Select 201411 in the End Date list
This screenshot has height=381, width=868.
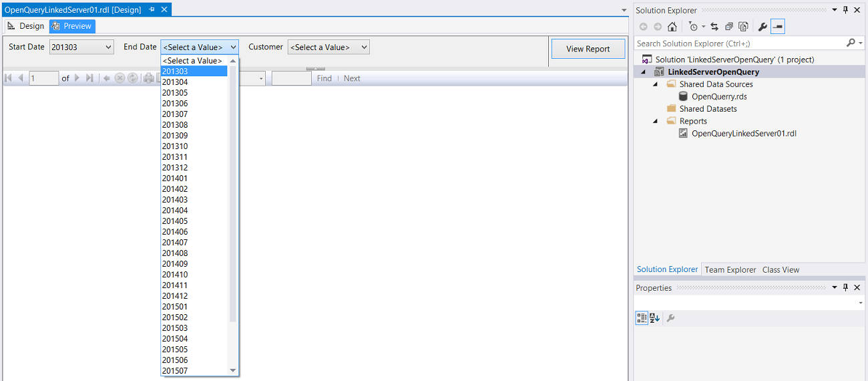coord(194,285)
